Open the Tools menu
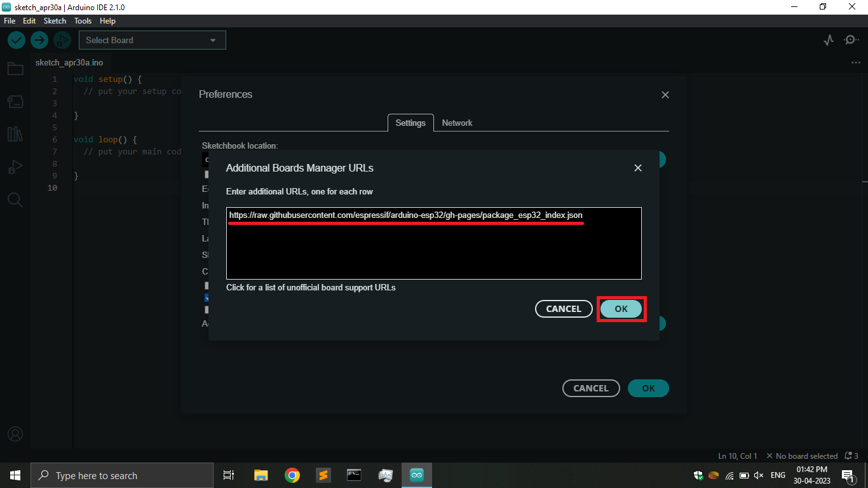Image resolution: width=868 pixels, height=488 pixels. coord(83,20)
